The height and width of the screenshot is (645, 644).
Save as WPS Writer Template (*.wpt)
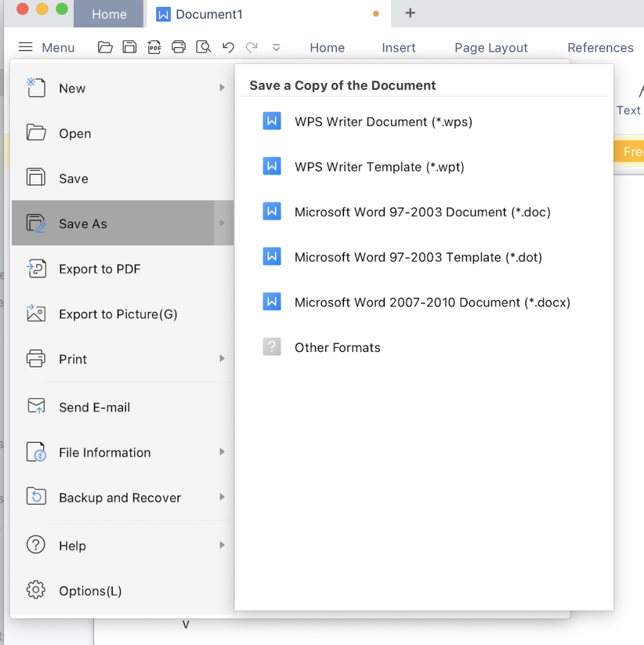[424, 166]
